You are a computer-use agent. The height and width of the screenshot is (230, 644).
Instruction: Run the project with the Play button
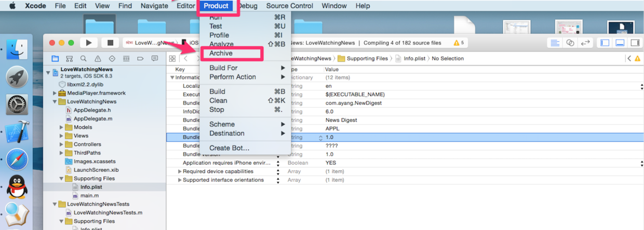89,43
